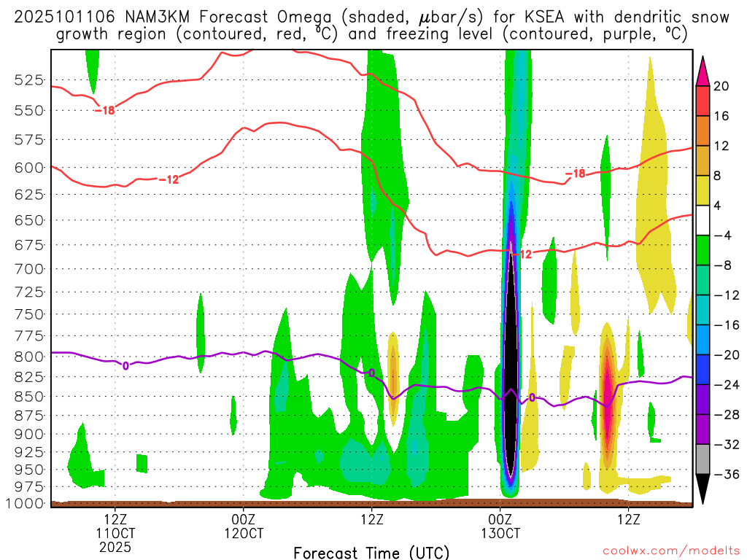This screenshot has height=560, width=747.
Task: Click the last '12Z' time axis label
Action: tap(628, 519)
